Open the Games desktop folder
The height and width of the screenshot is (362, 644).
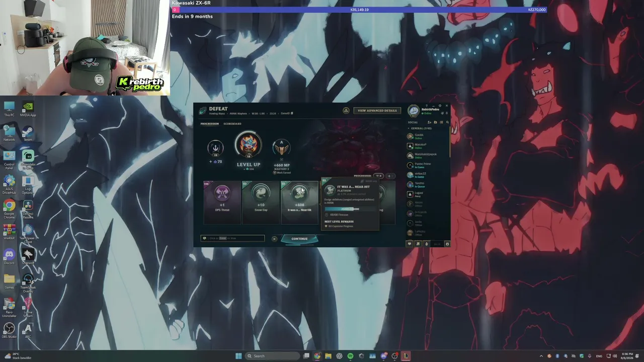pyautogui.click(x=9, y=281)
